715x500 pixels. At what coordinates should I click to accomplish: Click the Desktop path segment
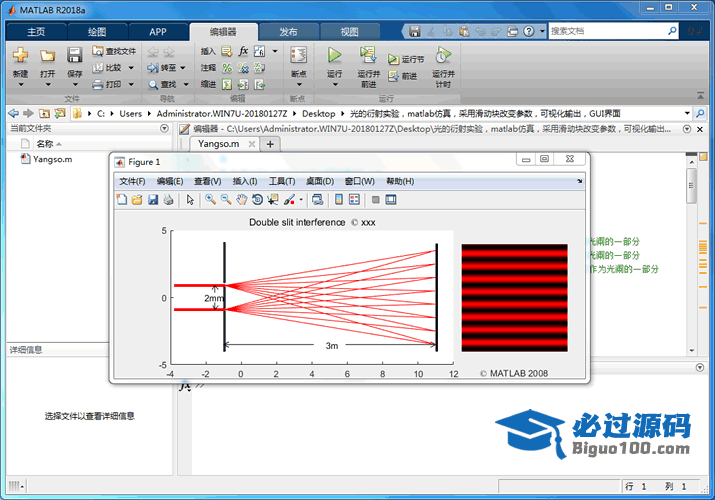point(319,113)
